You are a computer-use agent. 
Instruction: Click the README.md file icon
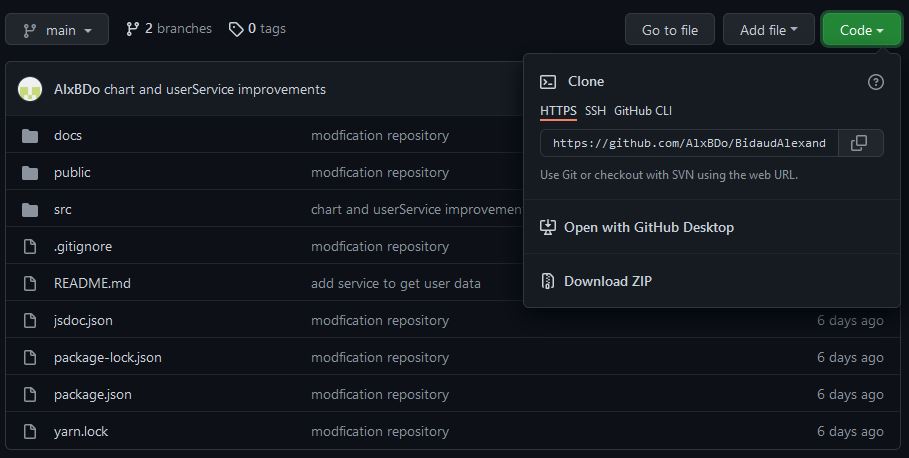30,283
